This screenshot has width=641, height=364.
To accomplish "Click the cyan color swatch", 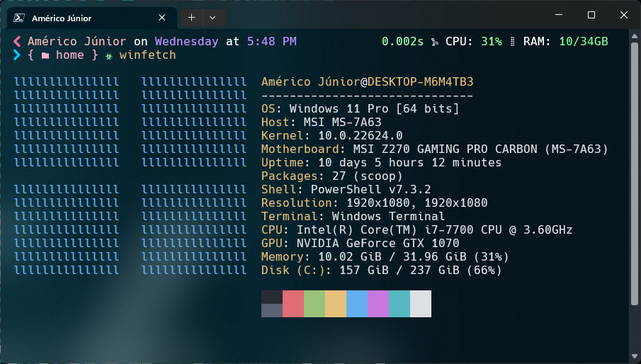I will click(x=399, y=304).
